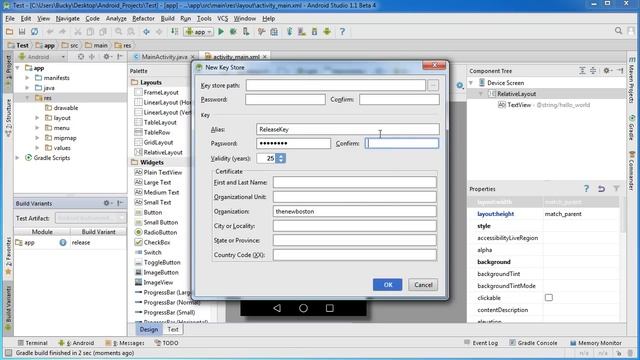Open the help question mark toolbar icon
640x360 pixels.
342,31
